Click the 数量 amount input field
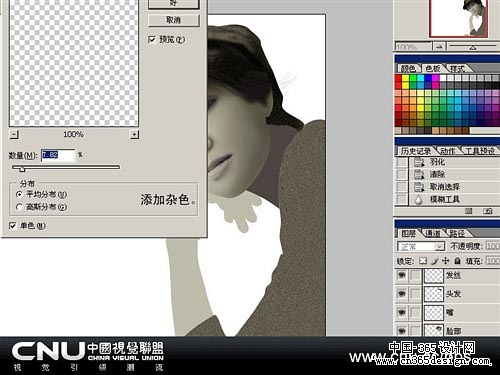The image size is (500, 375). pyautogui.click(x=58, y=155)
